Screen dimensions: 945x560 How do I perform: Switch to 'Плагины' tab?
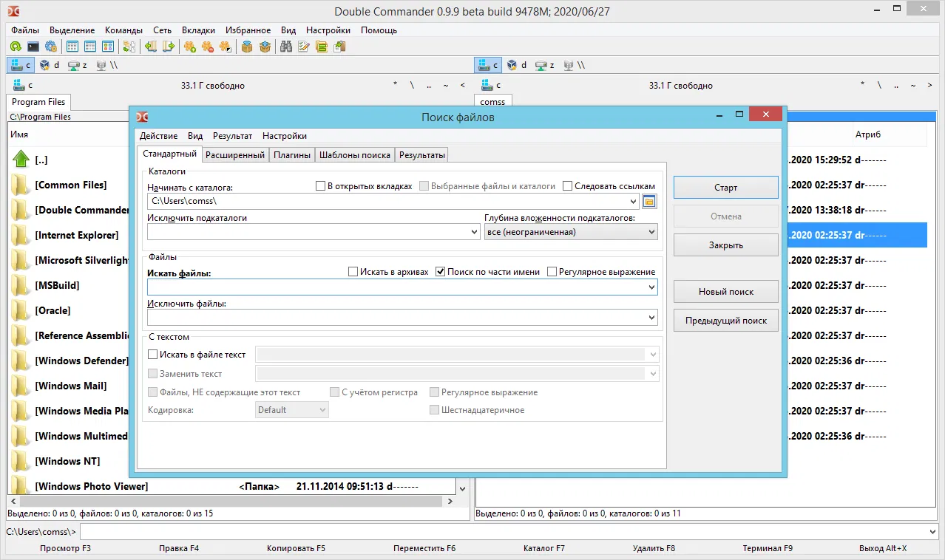[x=292, y=155]
